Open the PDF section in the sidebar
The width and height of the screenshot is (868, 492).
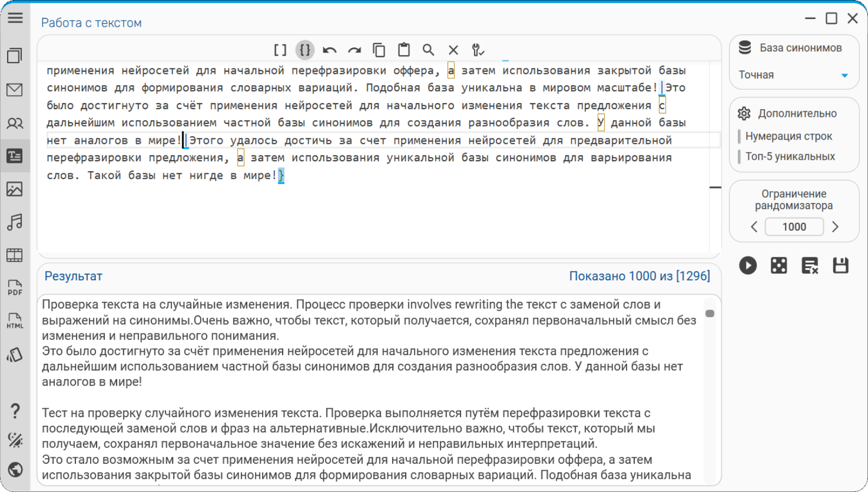tap(15, 288)
